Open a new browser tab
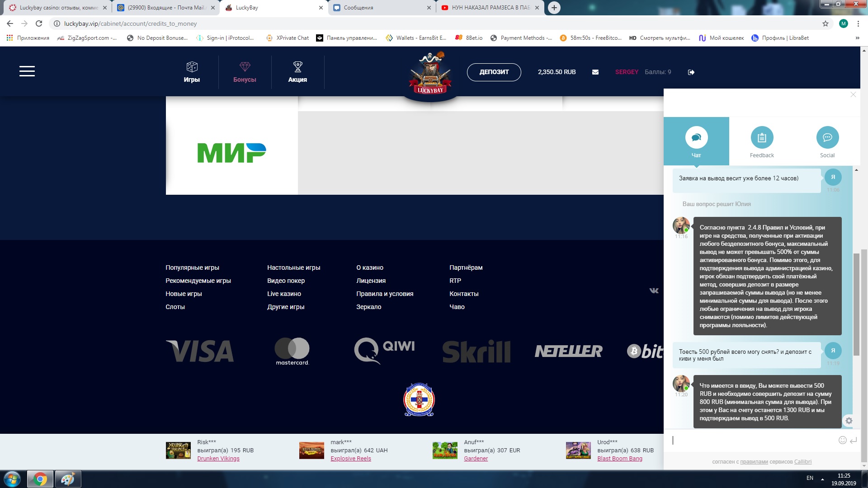Image resolution: width=868 pixels, height=488 pixels. point(554,8)
